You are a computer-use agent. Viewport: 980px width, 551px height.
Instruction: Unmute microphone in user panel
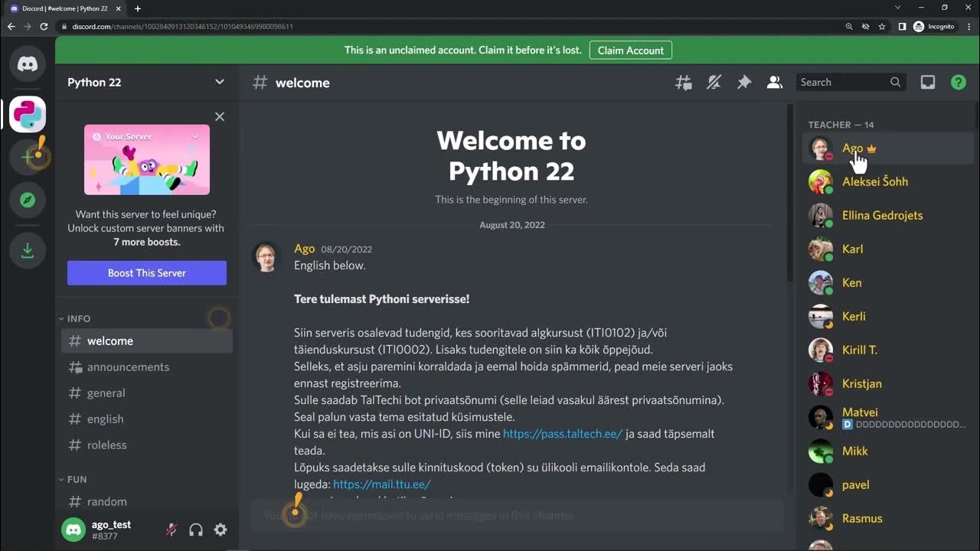[x=171, y=530]
